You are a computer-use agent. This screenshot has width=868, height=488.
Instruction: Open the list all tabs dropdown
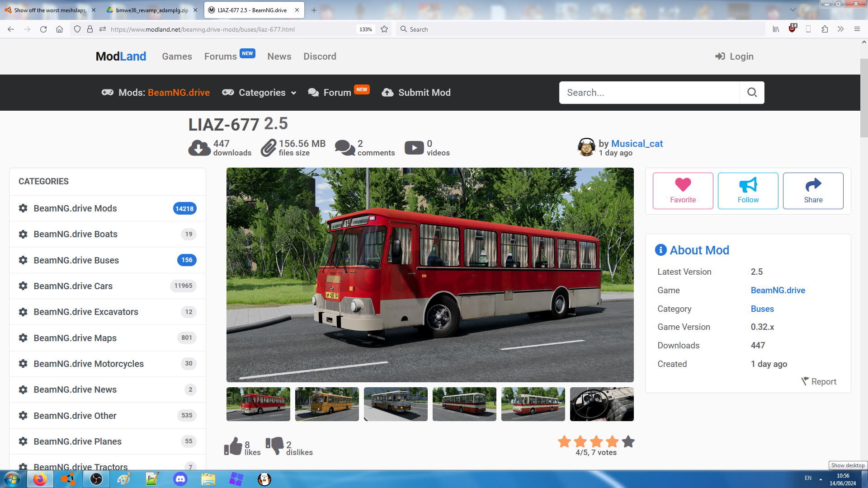[x=793, y=10]
